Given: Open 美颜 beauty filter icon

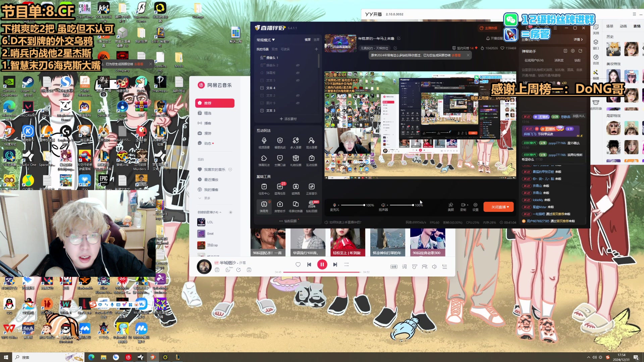Looking at the screenshot, I should (x=451, y=206).
